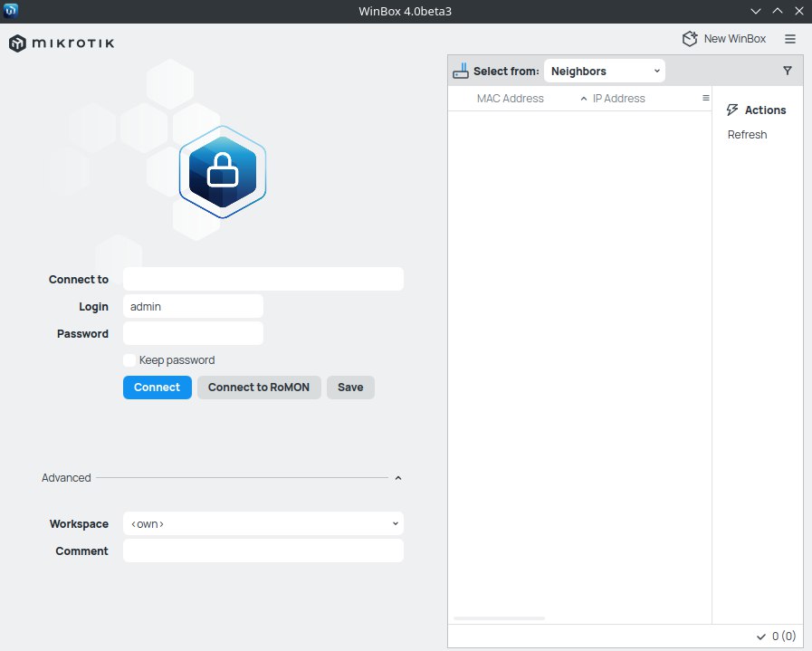Maximize the WinBox window

778,11
